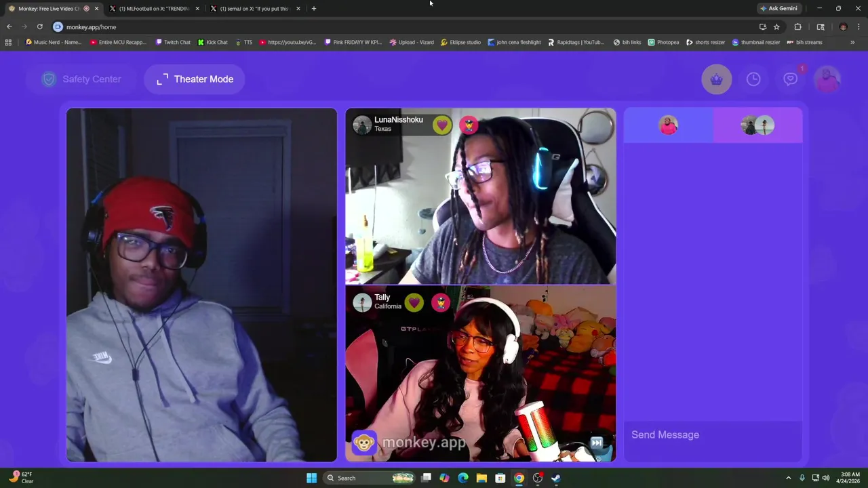Open the Music Nerd bookmark
Image resolution: width=868 pixels, height=488 pixels.
53,42
